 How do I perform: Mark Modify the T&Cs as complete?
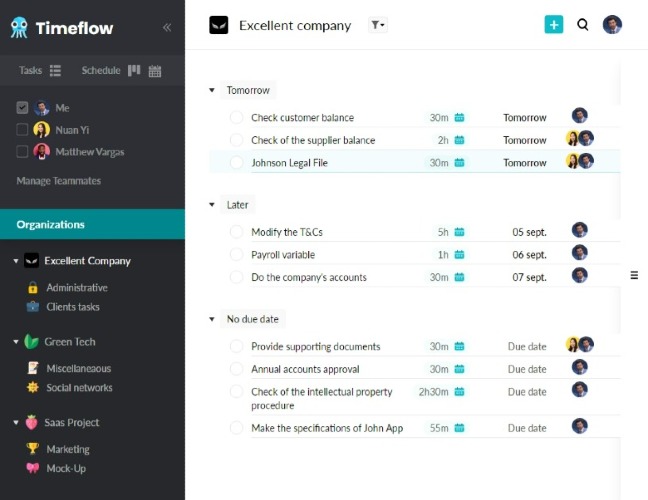tap(236, 231)
